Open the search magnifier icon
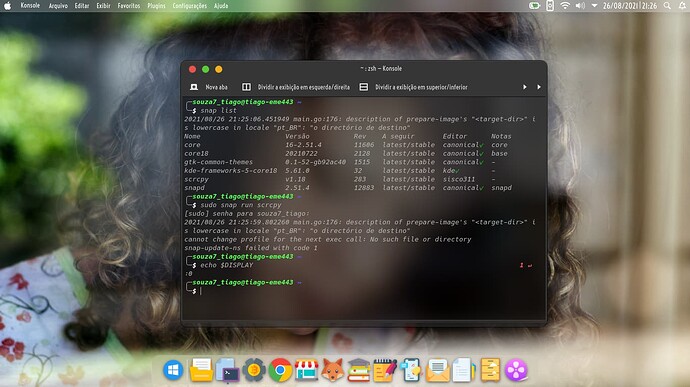The height and width of the screenshot is (387, 690). (668, 6)
